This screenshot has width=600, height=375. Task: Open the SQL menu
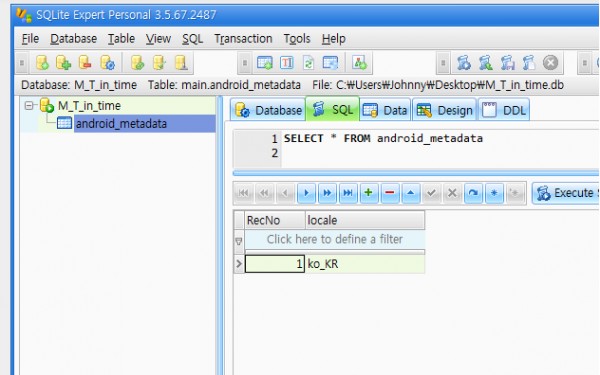click(192, 39)
